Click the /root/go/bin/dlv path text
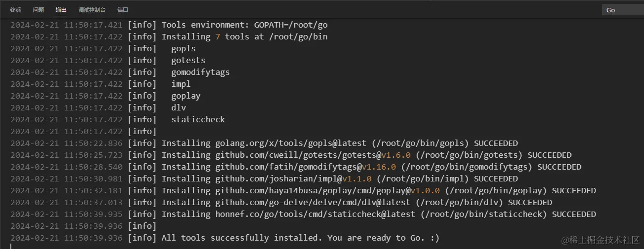644x249 pixels. tap(459, 202)
